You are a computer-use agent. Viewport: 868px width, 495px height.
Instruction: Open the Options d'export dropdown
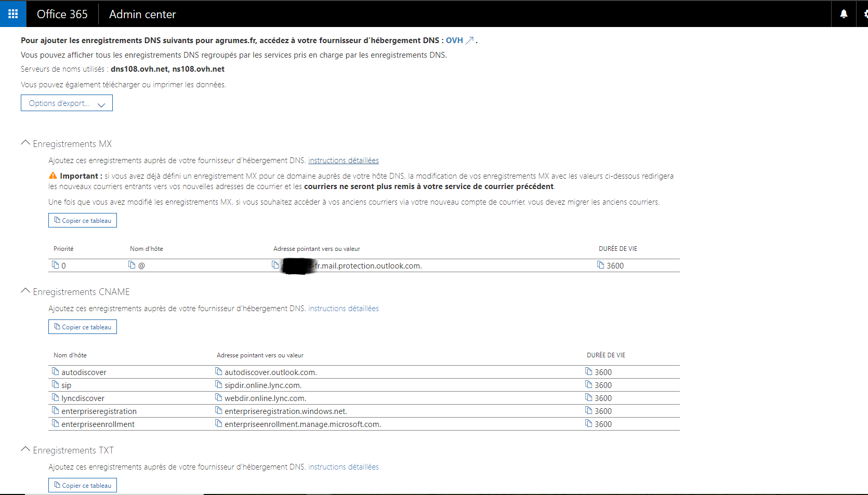(x=67, y=103)
